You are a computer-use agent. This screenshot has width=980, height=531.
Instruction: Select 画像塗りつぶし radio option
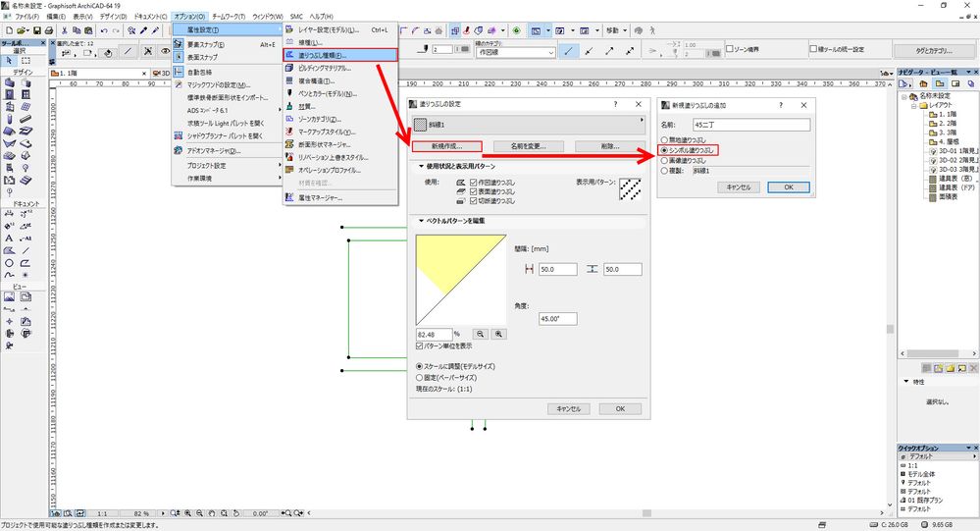[x=664, y=161]
